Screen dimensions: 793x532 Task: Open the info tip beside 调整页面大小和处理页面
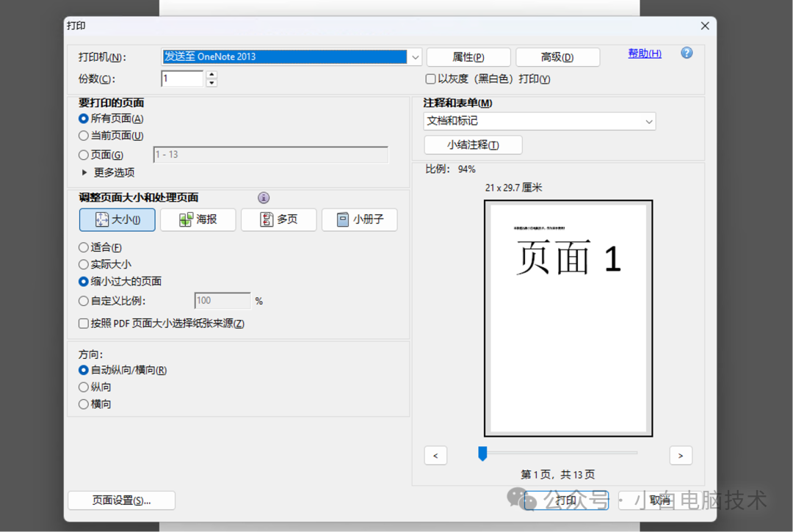pos(263,197)
